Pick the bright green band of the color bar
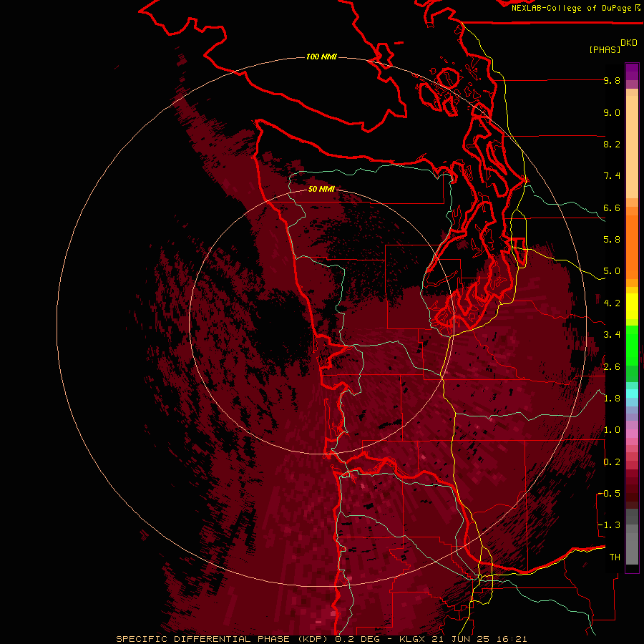The height and width of the screenshot is (644, 644). click(x=632, y=345)
